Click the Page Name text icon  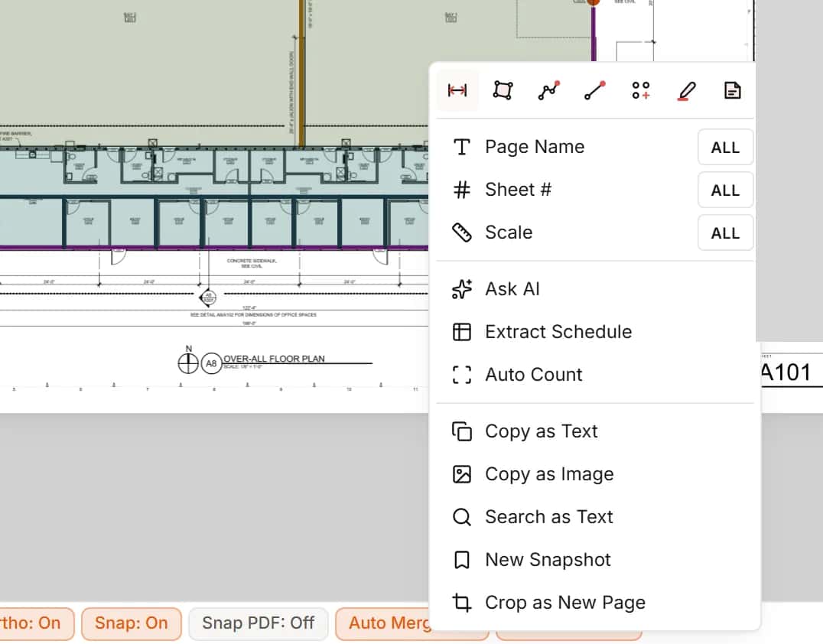click(462, 147)
